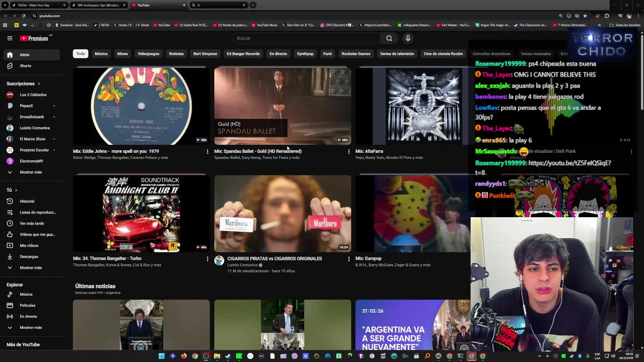644x362 pixels.
Task: Switch to rodsquare clips browser tab
Action: pyautogui.click(x=98, y=5)
